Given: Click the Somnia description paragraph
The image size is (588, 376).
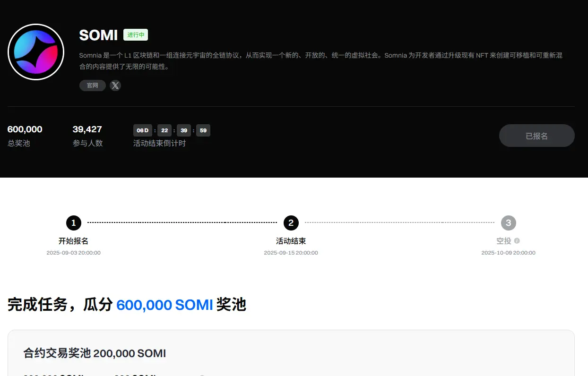Looking at the screenshot, I should [321, 61].
